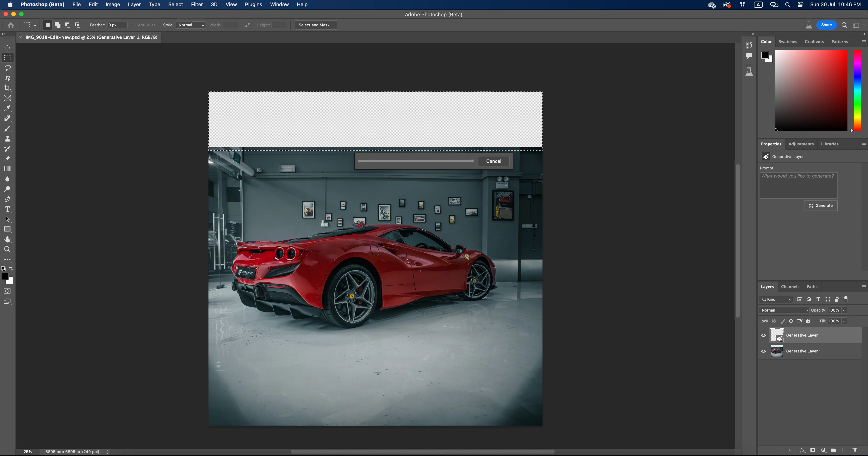Select the Gradient tool
This screenshot has height=456, width=868.
tap(7, 169)
